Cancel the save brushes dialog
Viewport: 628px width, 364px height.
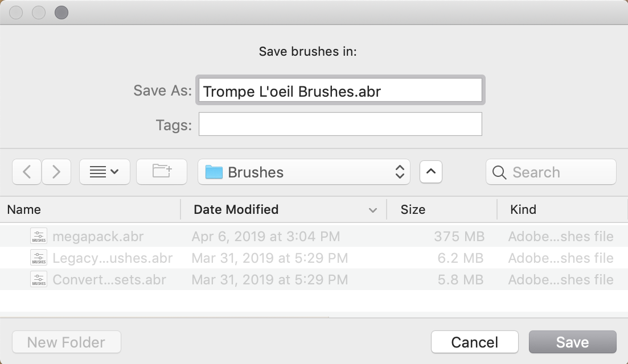pos(475,342)
